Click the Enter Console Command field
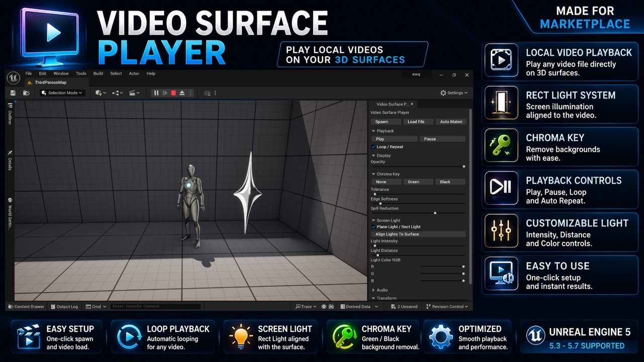The height and width of the screenshot is (362, 644). coord(155,306)
